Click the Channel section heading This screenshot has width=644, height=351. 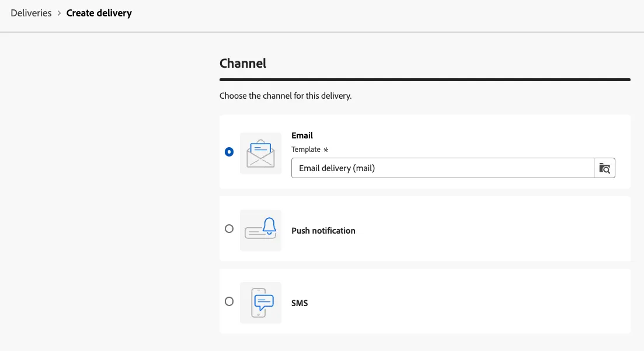pyautogui.click(x=243, y=63)
